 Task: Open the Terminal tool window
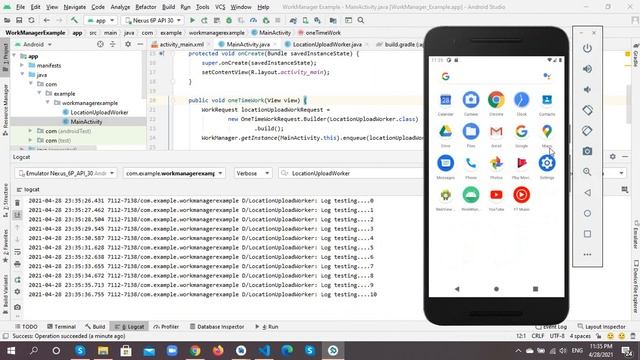(62, 327)
